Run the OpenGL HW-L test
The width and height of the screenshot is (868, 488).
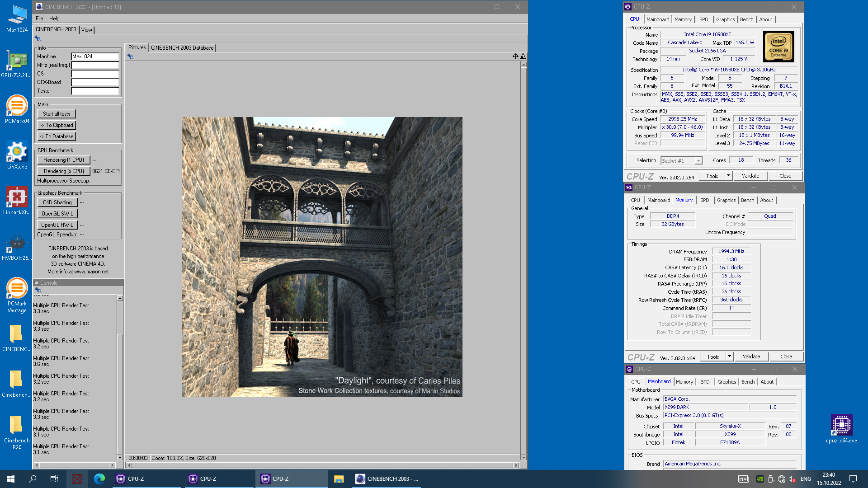pos(57,225)
